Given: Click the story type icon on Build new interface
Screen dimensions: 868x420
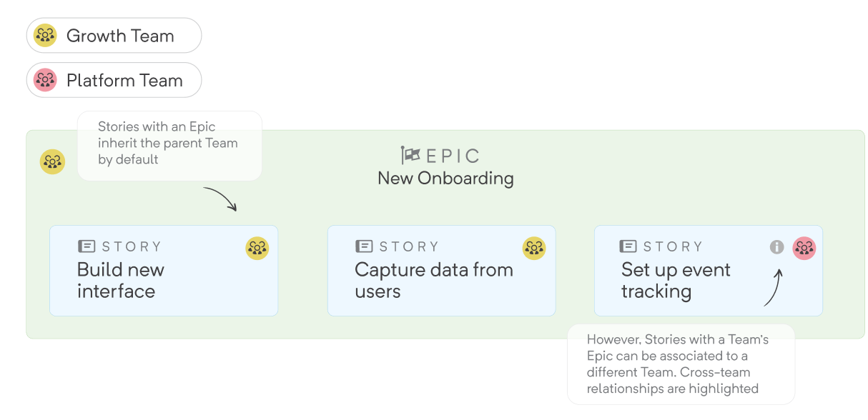Looking at the screenshot, I should point(87,246).
